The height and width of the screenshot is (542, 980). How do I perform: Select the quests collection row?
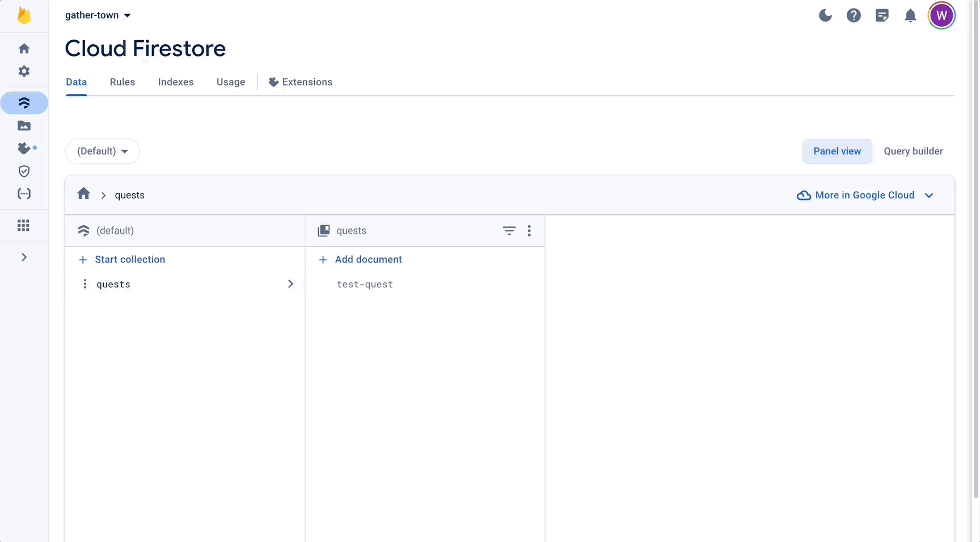[x=185, y=284]
